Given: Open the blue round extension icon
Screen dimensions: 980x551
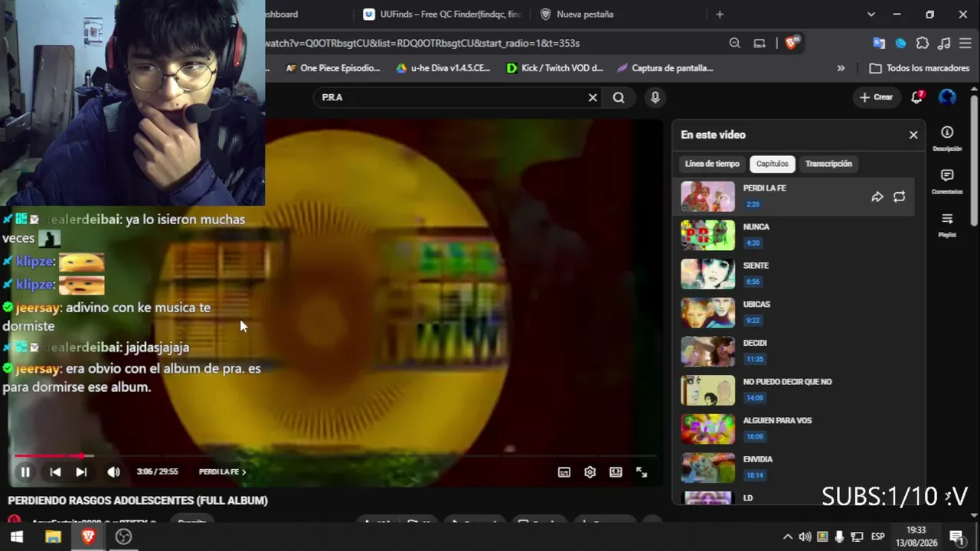Looking at the screenshot, I should (900, 43).
